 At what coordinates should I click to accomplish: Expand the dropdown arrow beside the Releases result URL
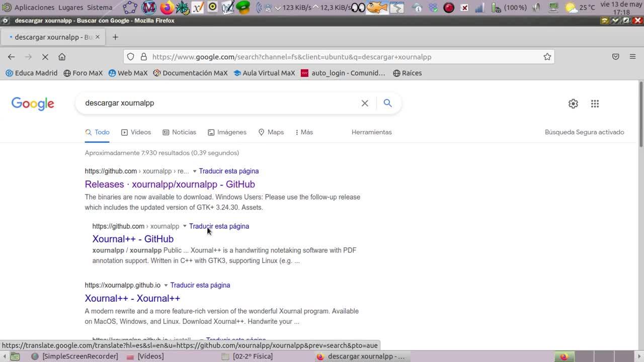click(x=195, y=171)
